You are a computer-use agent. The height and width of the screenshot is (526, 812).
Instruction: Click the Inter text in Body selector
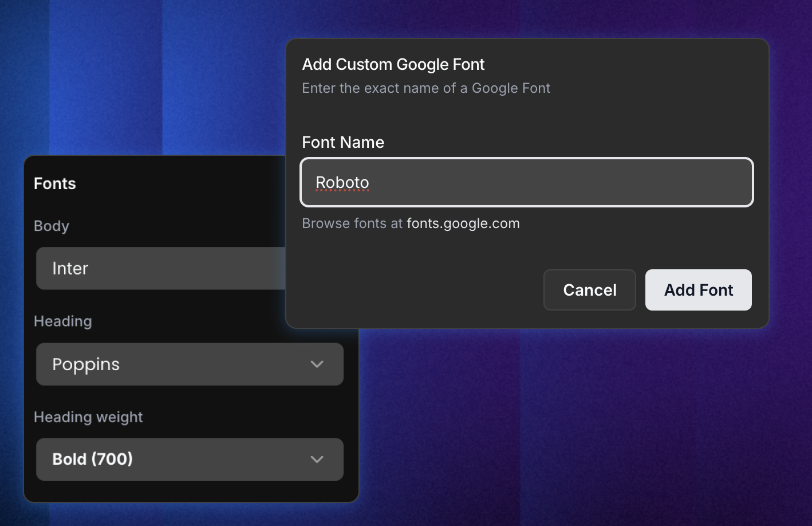pos(70,268)
